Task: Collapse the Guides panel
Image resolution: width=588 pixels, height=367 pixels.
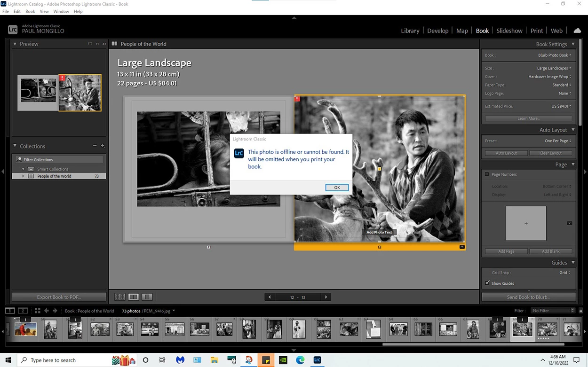Action: pyautogui.click(x=573, y=263)
